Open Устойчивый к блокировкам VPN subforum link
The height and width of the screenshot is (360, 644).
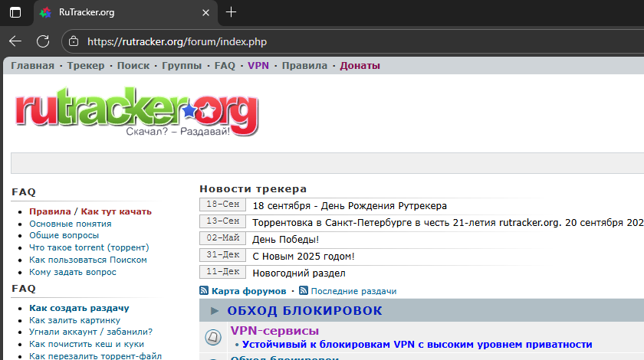pos(417,345)
